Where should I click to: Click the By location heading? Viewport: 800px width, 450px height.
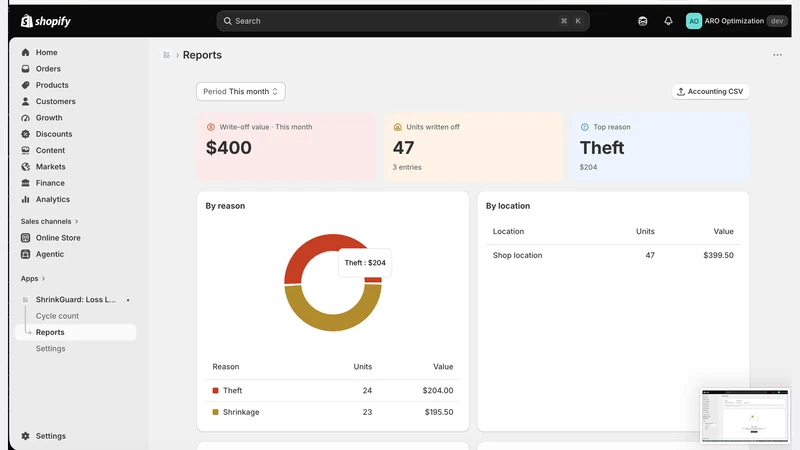click(508, 206)
